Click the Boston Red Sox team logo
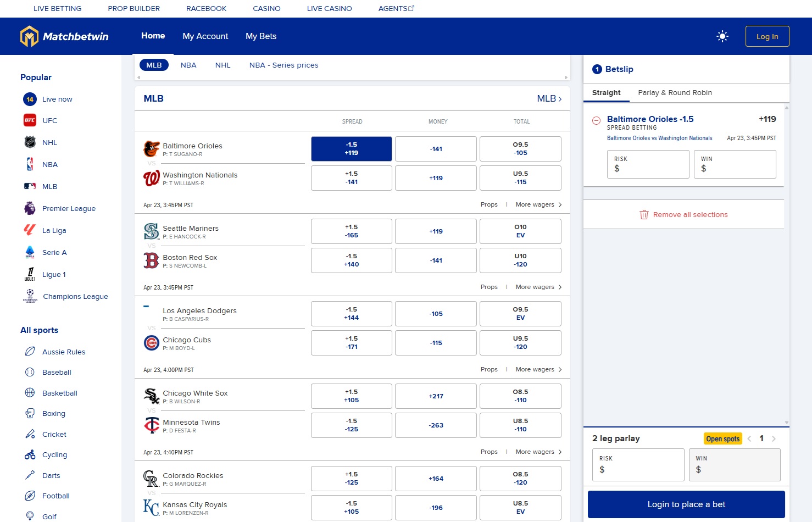The width and height of the screenshot is (812, 522). pyautogui.click(x=151, y=260)
